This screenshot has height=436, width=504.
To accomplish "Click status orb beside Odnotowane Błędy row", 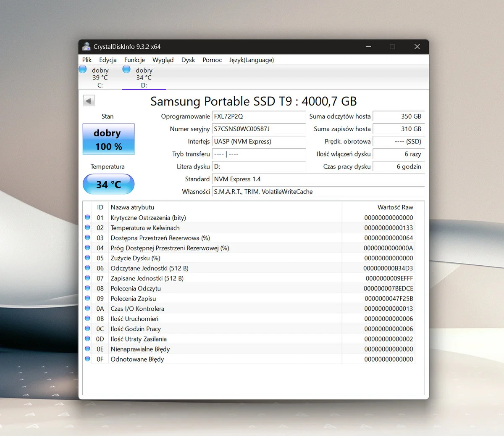I will click(x=87, y=359).
